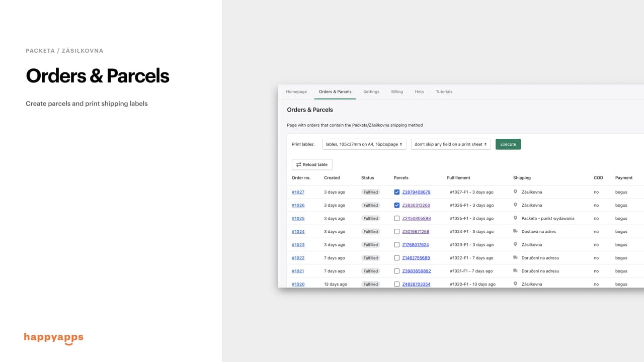Click the reload arrows icon in Reload table
The image size is (644, 362).
[298, 164]
